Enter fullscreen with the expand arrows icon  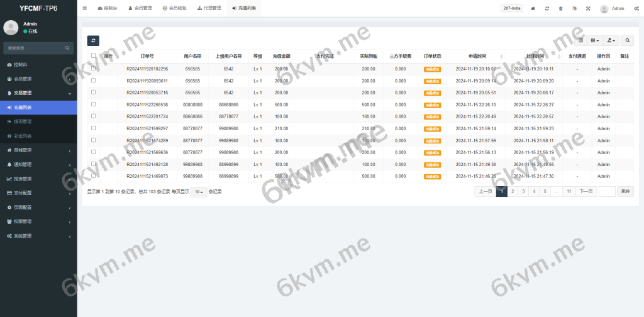click(x=588, y=9)
